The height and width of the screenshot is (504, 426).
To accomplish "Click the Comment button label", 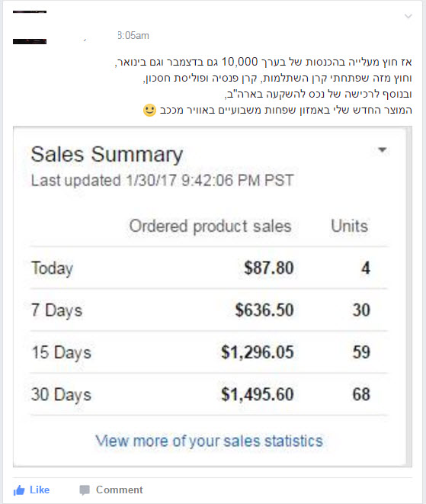I will coord(119,490).
